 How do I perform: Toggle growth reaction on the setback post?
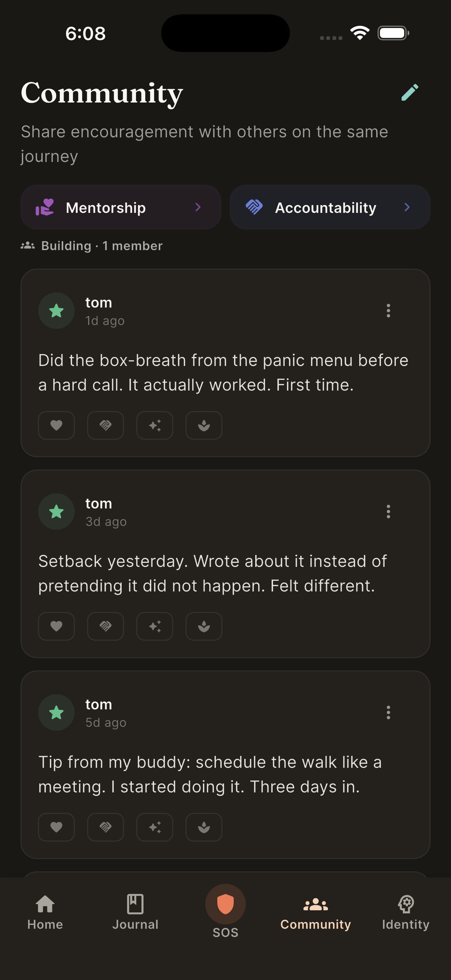[203, 626]
